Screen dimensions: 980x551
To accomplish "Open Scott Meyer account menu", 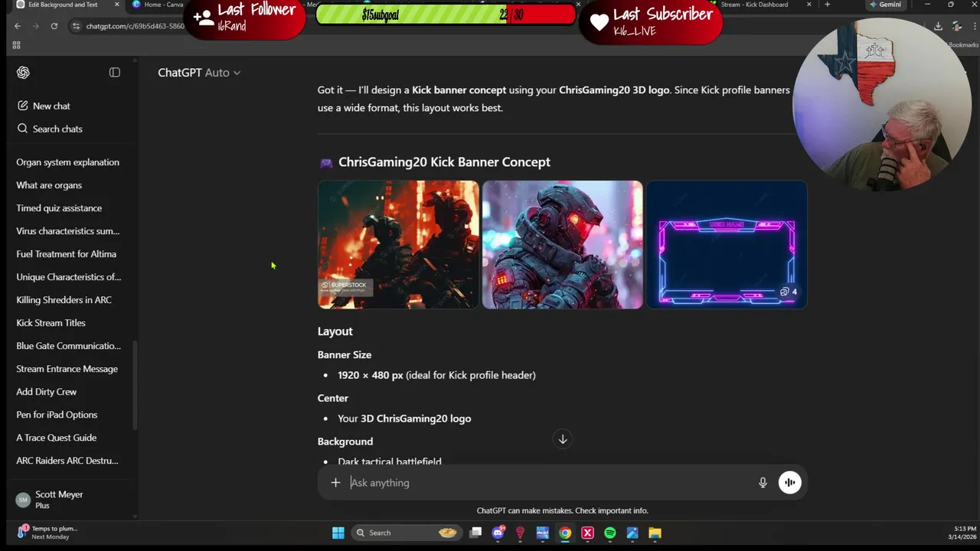I will point(69,500).
